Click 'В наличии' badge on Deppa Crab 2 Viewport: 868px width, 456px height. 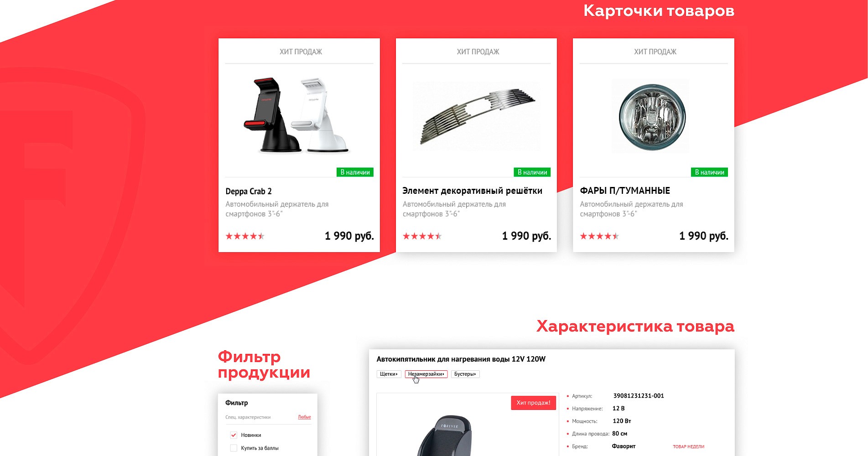(355, 172)
